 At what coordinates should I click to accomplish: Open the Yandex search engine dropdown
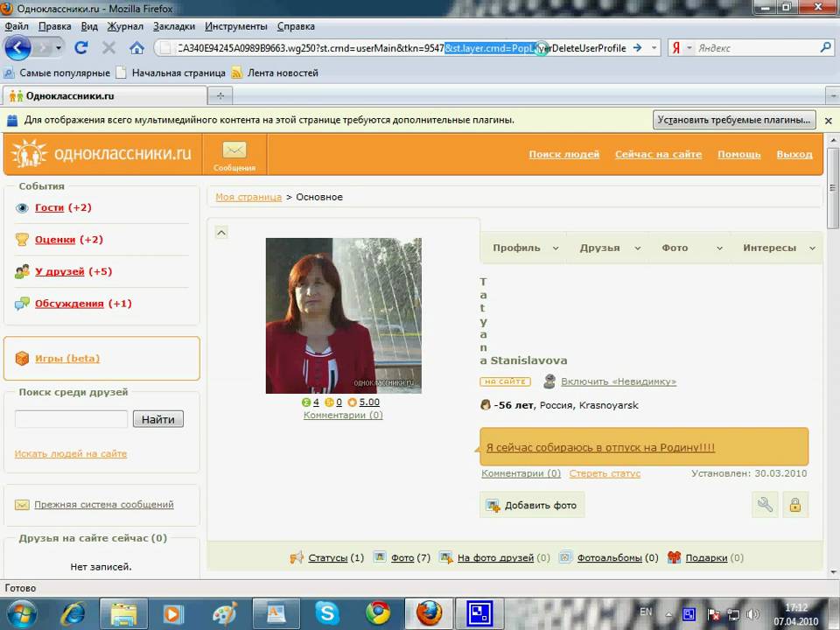pyautogui.click(x=689, y=47)
